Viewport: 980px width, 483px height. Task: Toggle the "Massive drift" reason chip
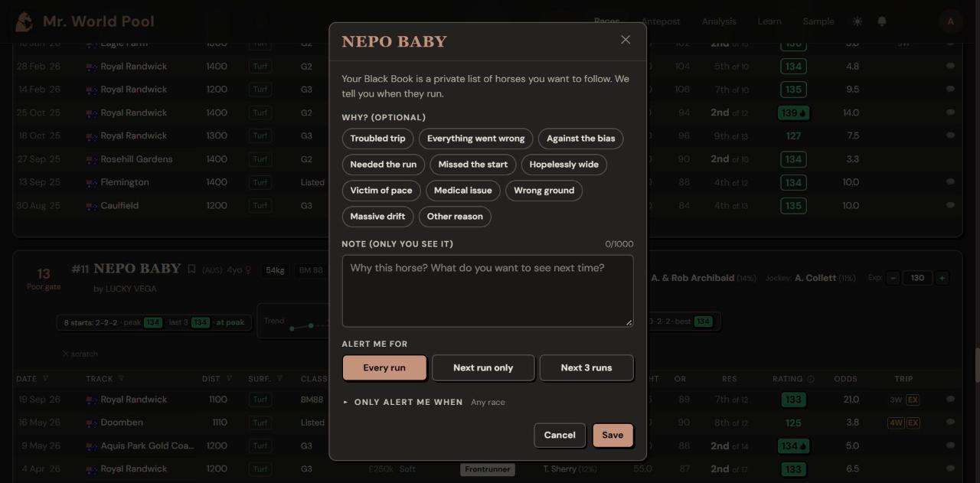click(377, 217)
